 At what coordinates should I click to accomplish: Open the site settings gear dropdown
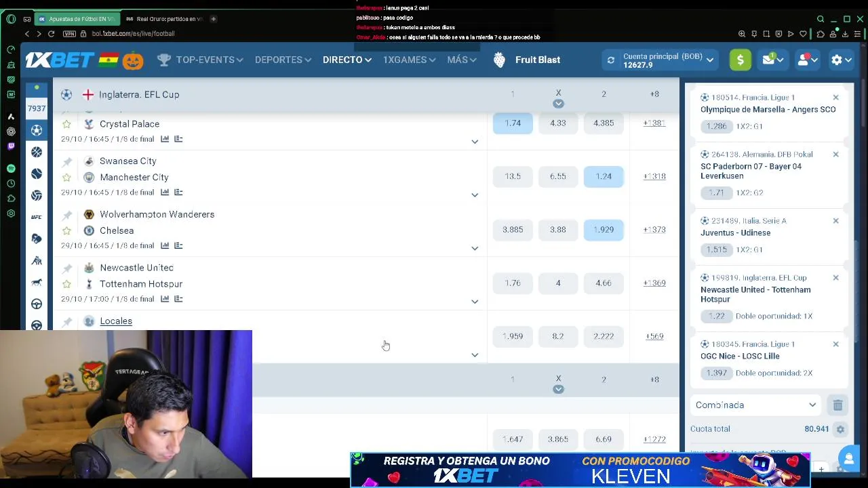[x=841, y=60]
